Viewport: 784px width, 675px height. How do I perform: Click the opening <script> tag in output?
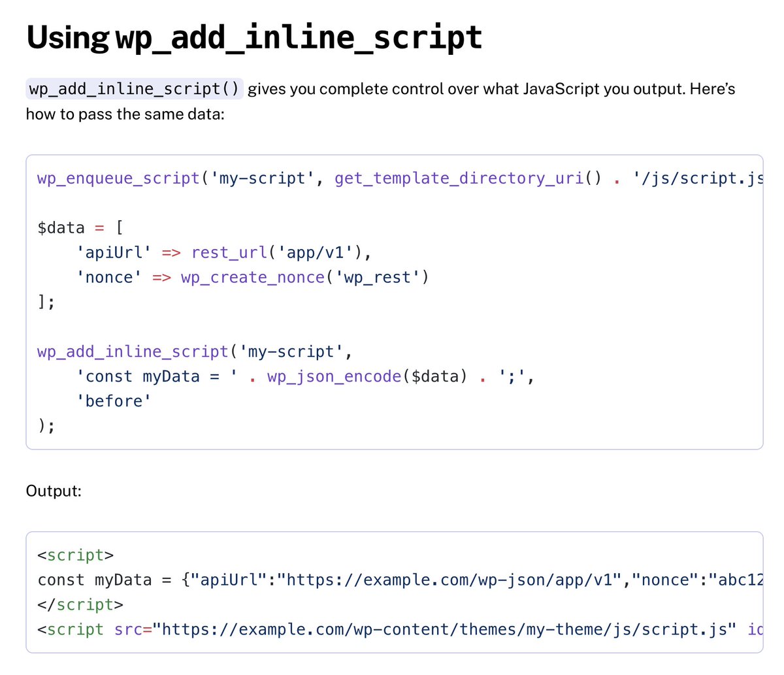[75, 555]
